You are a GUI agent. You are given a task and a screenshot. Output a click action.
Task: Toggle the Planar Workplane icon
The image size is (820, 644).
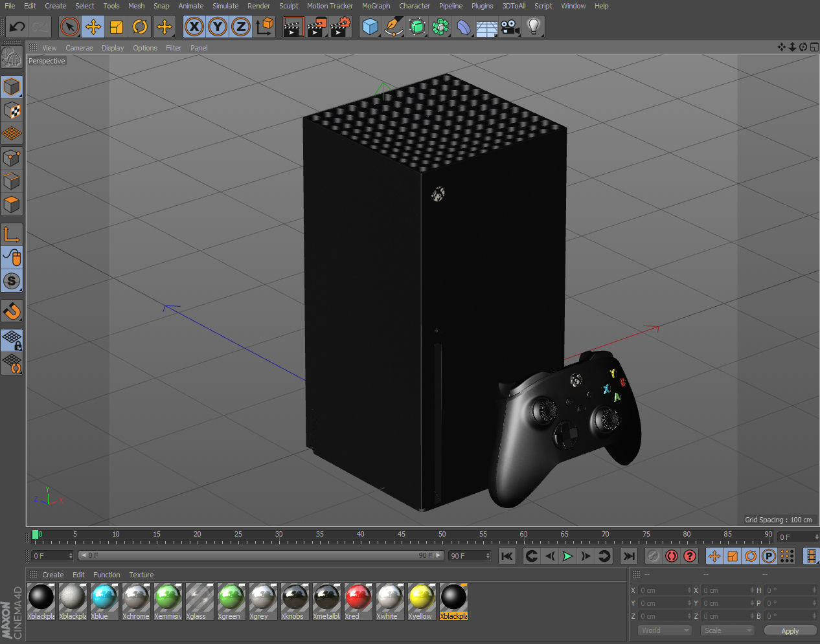[12, 364]
